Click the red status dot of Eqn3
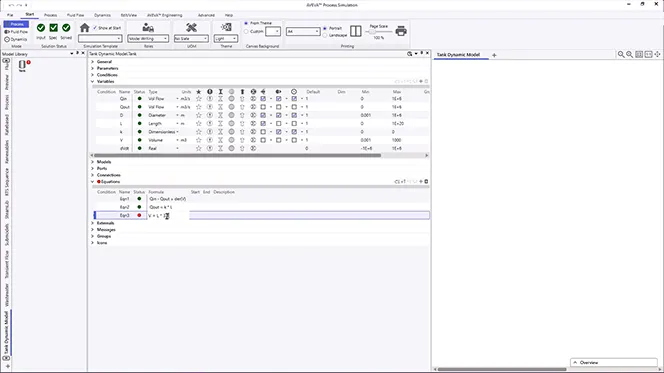 coord(139,216)
